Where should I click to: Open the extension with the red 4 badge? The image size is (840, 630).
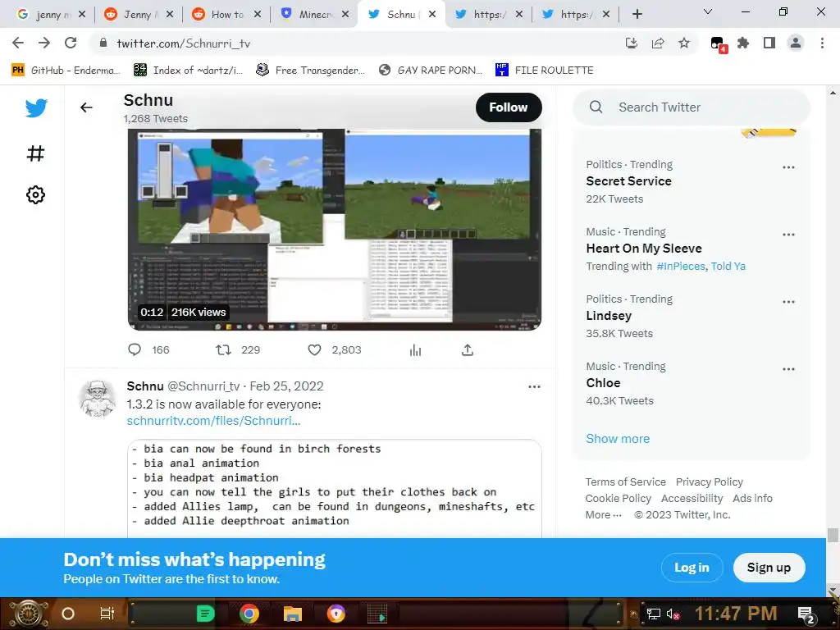tap(718, 44)
